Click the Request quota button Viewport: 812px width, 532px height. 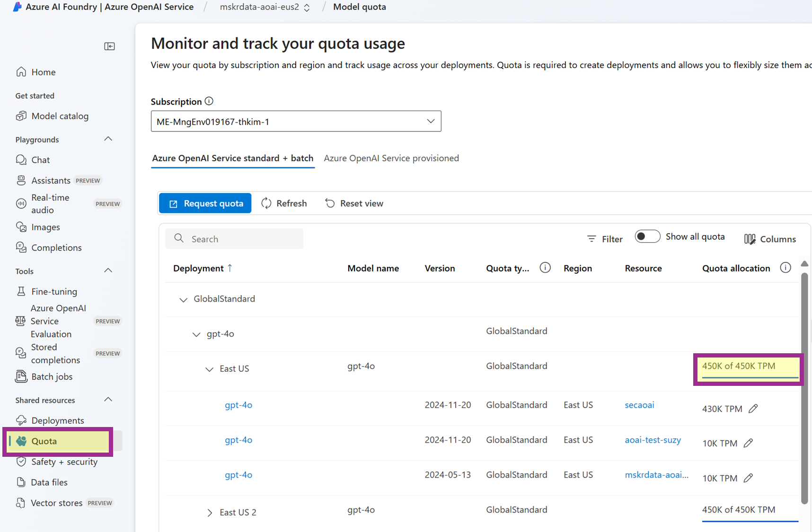click(x=205, y=203)
